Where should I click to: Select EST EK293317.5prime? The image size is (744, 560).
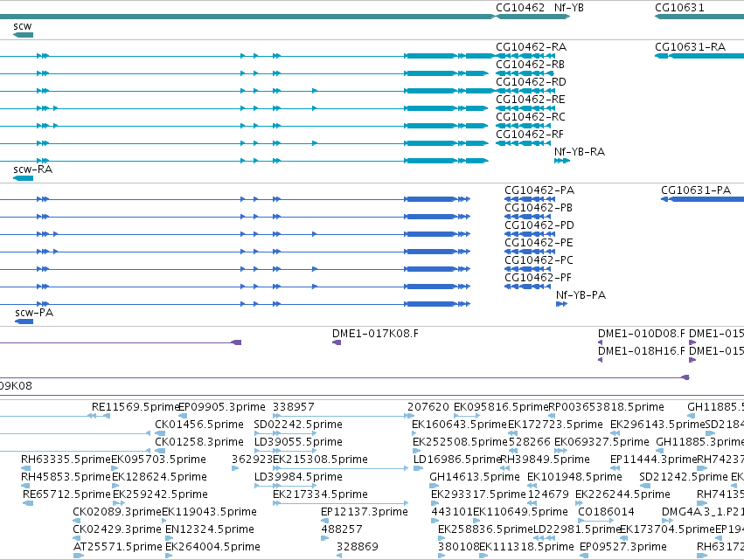478,495
